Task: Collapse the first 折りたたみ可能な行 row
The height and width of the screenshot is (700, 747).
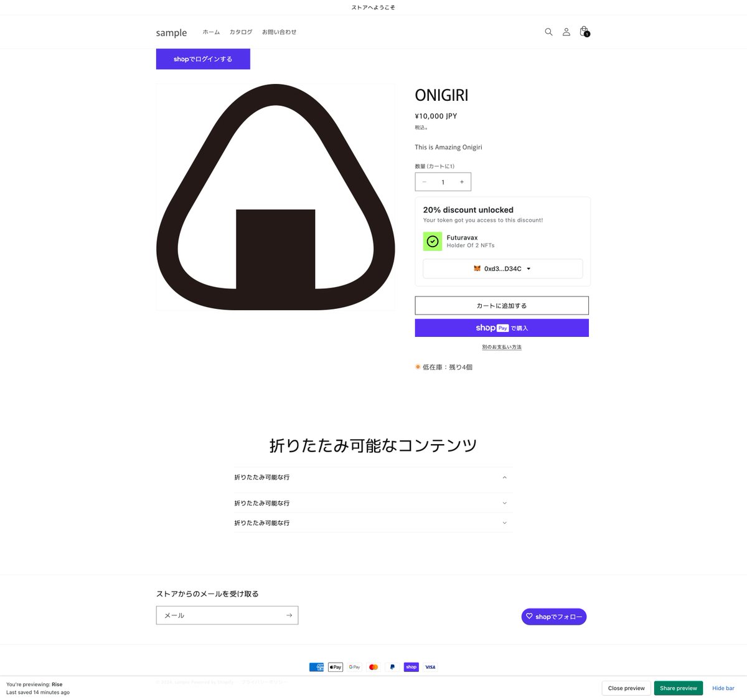Action: (372, 477)
